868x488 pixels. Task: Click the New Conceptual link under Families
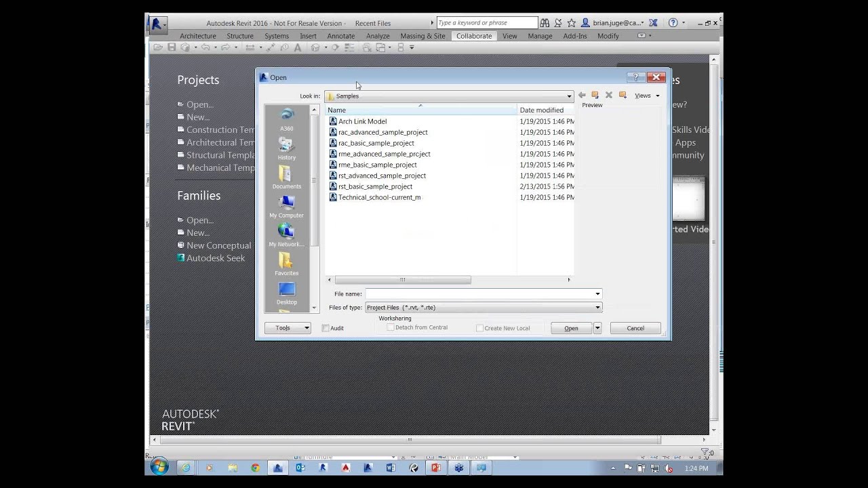[x=218, y=245]
